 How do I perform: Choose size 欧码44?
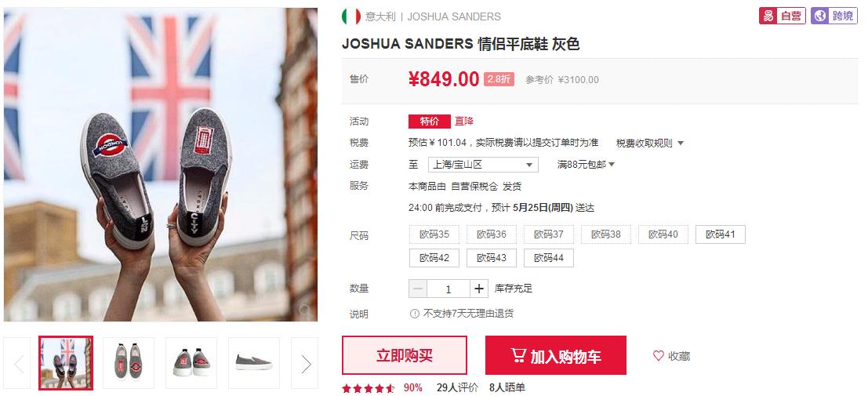pyautogui.click(x=549, y=258)
